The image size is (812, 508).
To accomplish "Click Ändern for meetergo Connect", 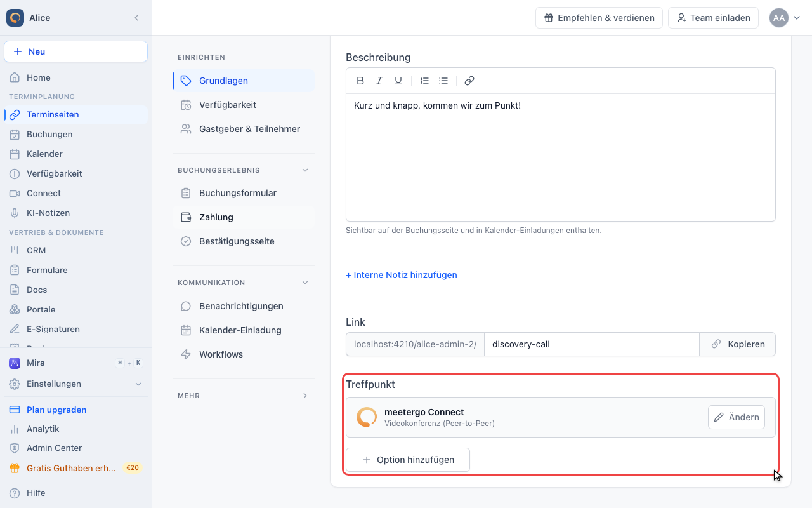I will click(737, 417).
